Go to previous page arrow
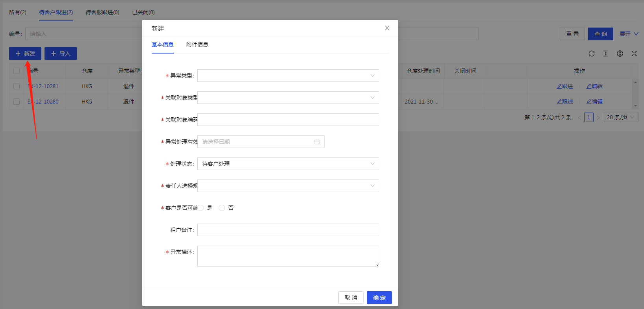This screenshot has width=644, height=309. coord(579,117)
